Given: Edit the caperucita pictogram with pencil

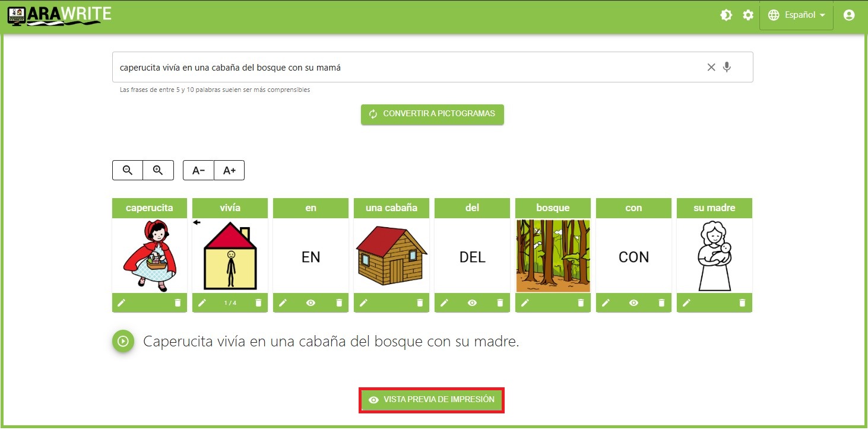Looking at the screenshot, I should click(x=122, y=302).
